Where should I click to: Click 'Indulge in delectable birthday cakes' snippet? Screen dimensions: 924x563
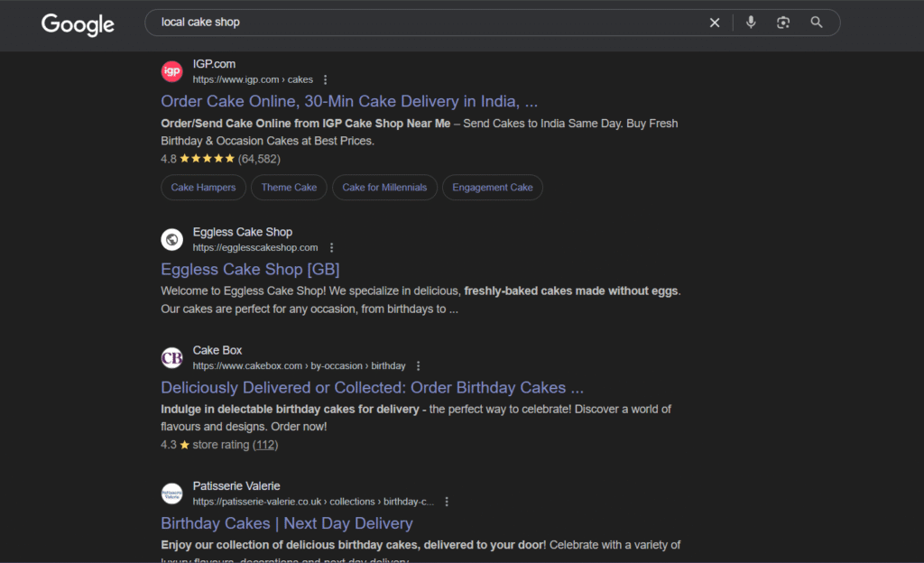tap(290, 410)
